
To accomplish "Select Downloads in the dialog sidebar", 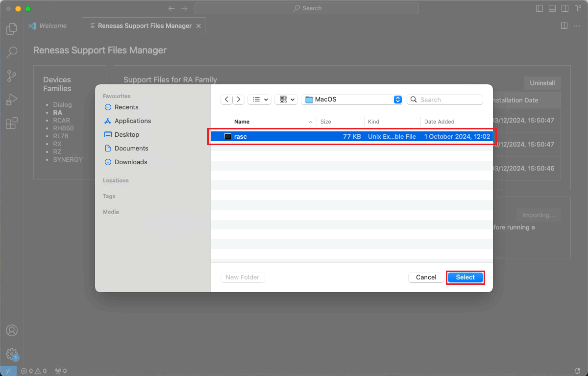I will [x=131, y=162].
